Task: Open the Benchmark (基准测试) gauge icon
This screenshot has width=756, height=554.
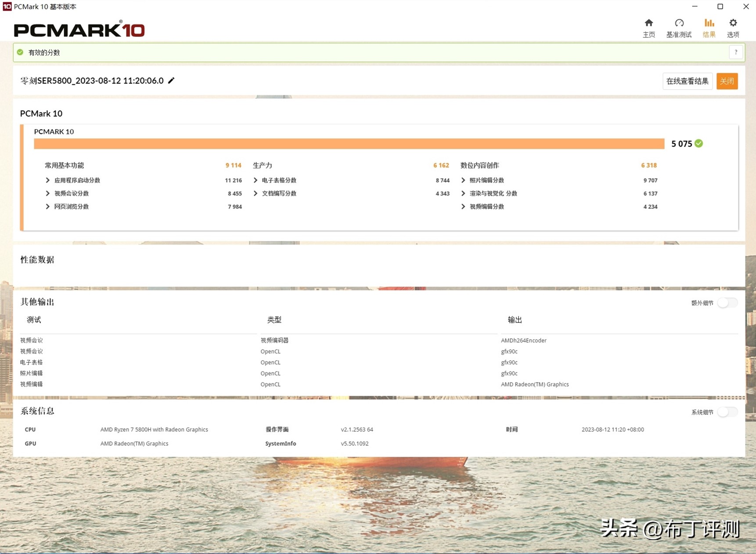Action: (679, 23)
